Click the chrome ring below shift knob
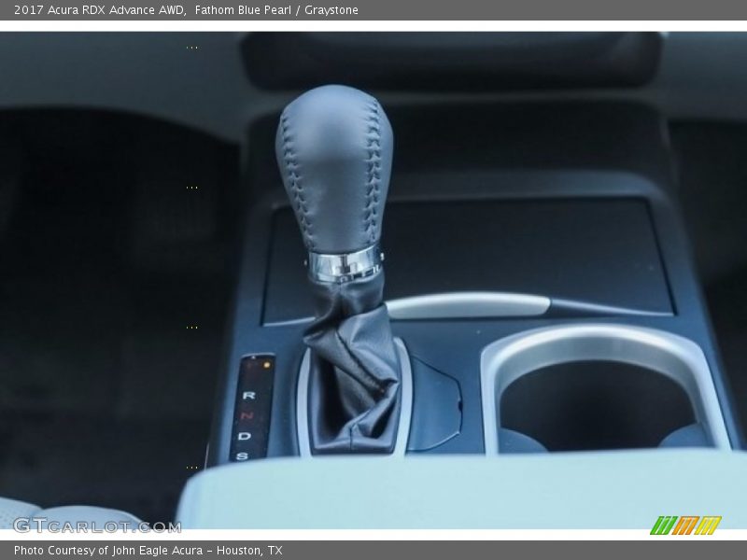Viewport: 747px width, 560px height. point(345,265)
